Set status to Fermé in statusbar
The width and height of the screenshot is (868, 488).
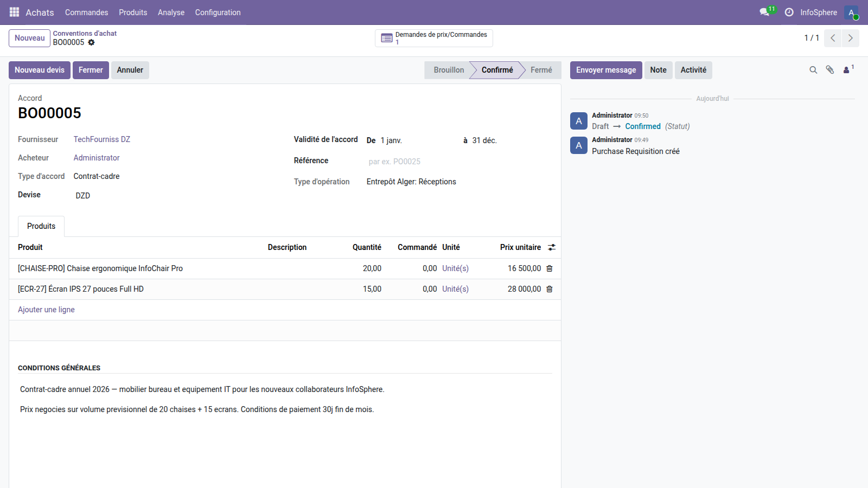(541, 70)
